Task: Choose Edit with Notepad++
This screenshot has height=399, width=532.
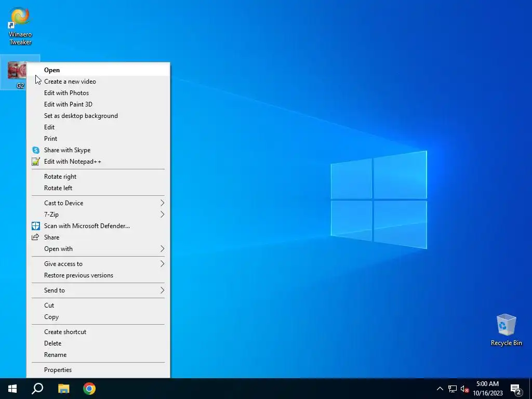Action: point(98,162)
